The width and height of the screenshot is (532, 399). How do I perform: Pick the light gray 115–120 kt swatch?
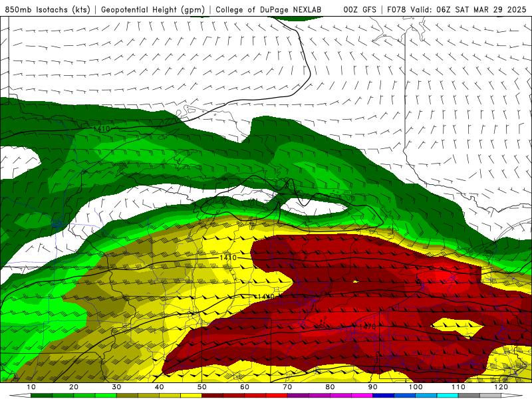point(490,396)
